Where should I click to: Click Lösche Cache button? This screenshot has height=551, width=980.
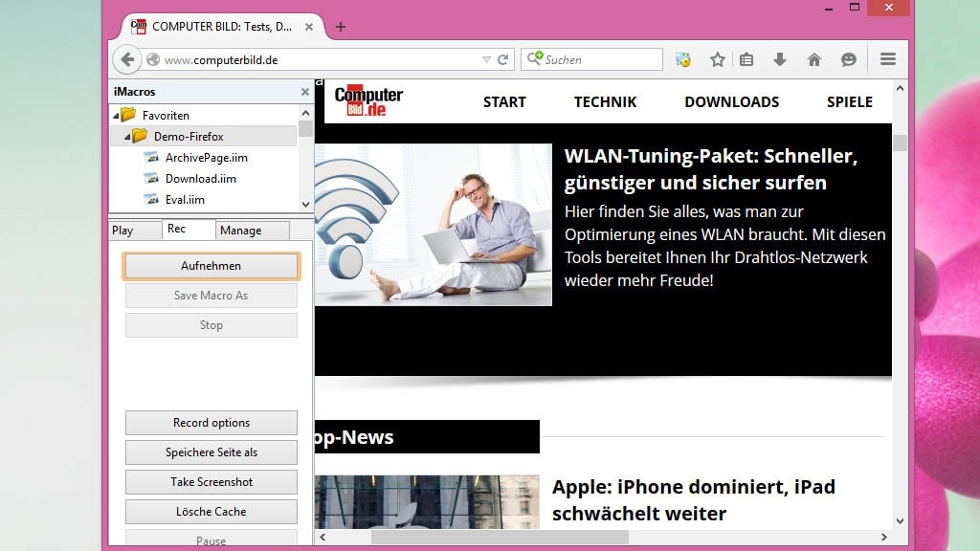(212, 512)
